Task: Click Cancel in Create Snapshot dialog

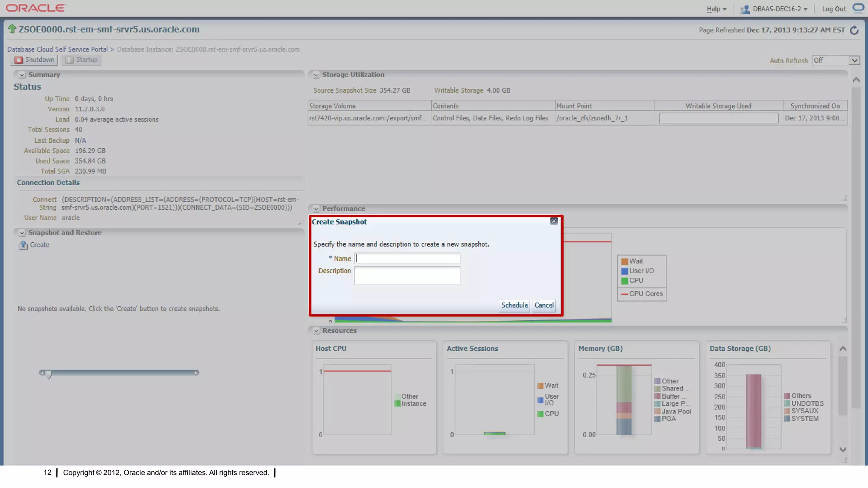Action: pos(544,305)
